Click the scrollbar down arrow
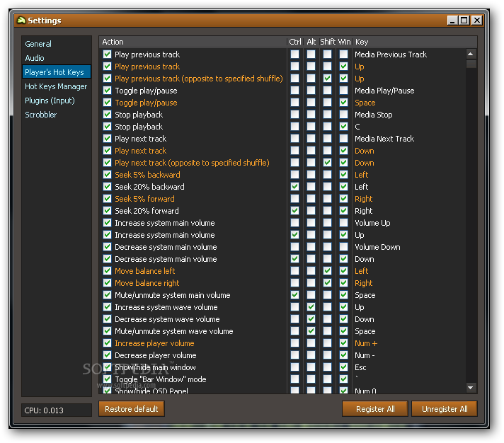This screenshot has width=504, height=443. click(x=471, y=387)
